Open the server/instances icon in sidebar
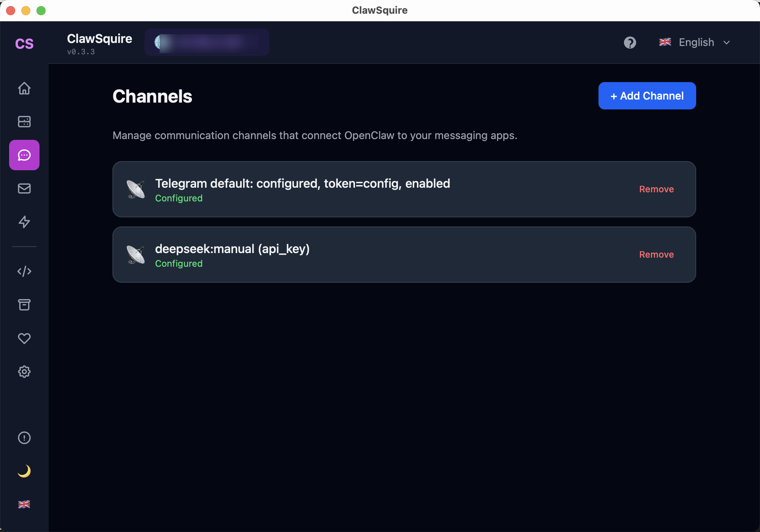Viewport: 760px width, 532px height. tap(24, 122)
